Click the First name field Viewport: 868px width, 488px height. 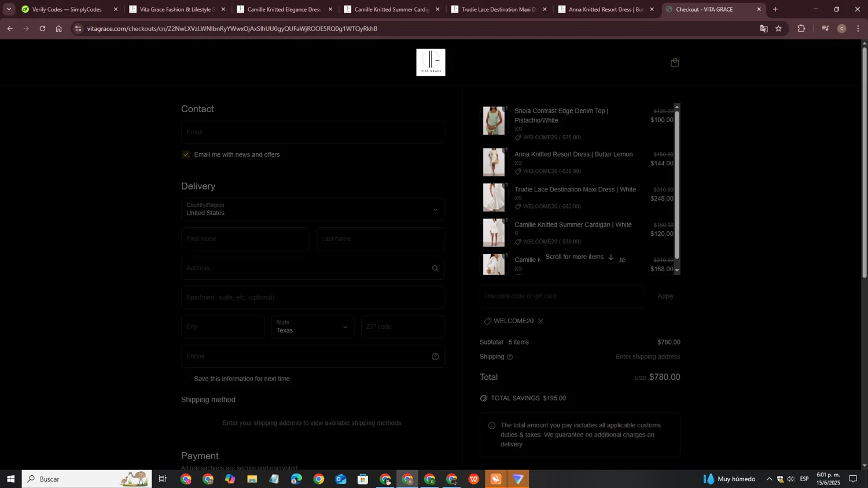(245, 239)
